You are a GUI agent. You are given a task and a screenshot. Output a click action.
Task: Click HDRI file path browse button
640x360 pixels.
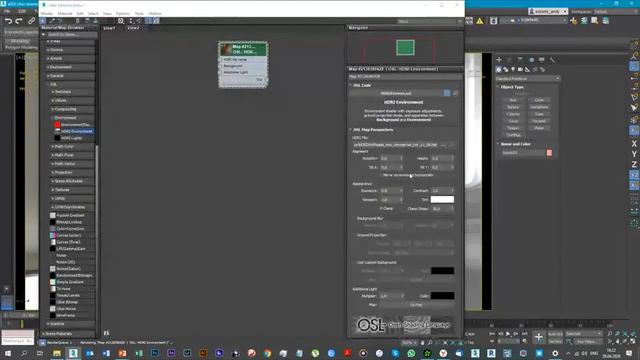click(444, 145)
